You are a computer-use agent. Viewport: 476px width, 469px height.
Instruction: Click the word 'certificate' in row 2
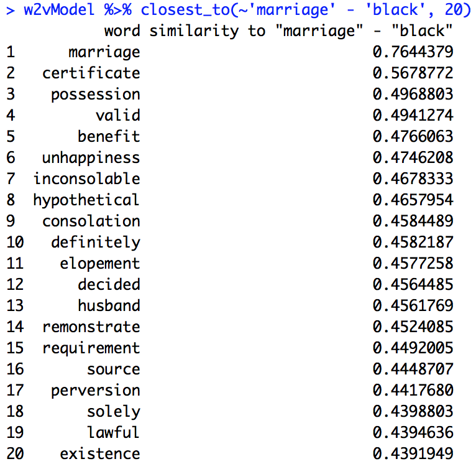91,73
